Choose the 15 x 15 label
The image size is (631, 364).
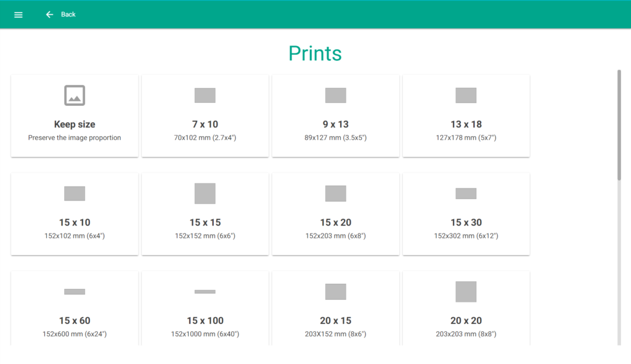coord(205,222)
